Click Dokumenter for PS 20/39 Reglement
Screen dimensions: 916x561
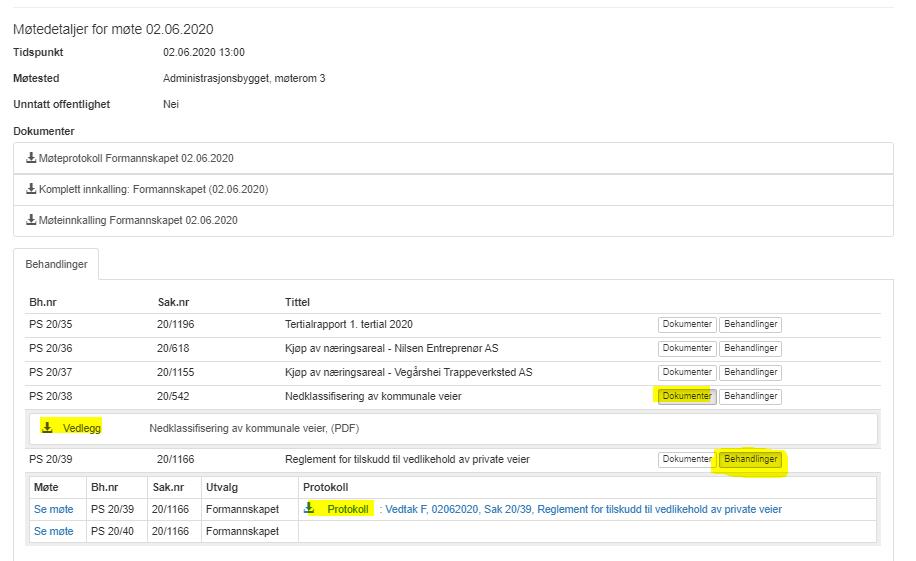pyautogui.click(x=686, y=459)
